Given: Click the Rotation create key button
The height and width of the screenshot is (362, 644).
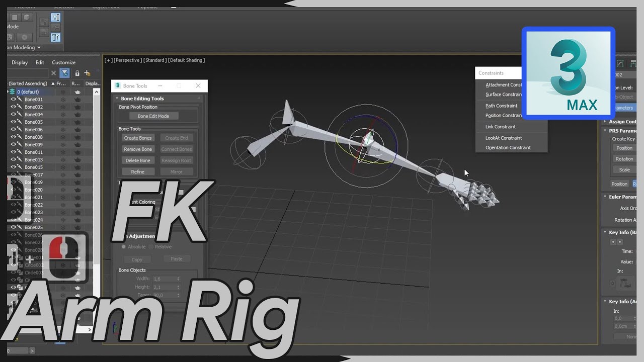Looking at the screenshot, I should (x=624, y=159).
